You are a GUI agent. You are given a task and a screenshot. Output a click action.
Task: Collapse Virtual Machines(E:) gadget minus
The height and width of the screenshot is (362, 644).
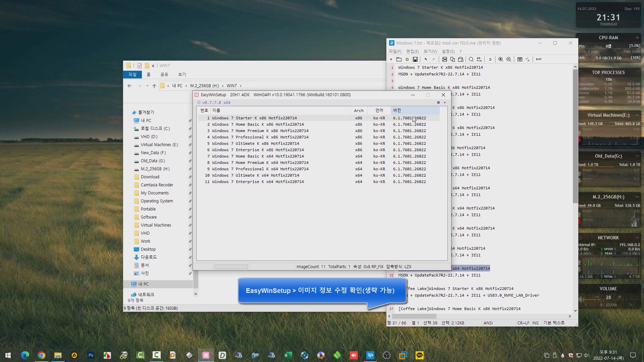[x=637, y=115]
